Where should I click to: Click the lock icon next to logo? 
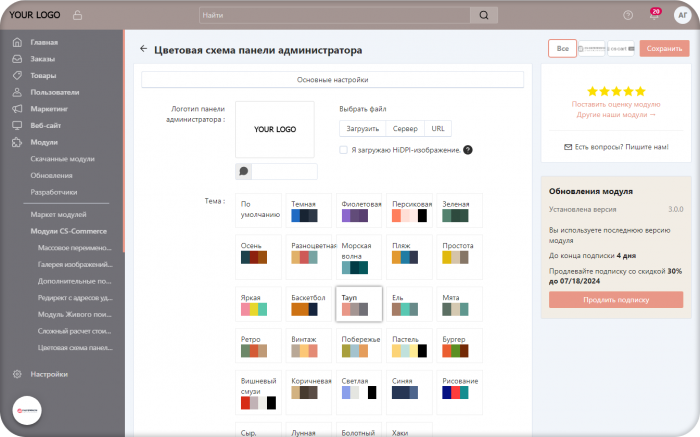coord(77,15)
